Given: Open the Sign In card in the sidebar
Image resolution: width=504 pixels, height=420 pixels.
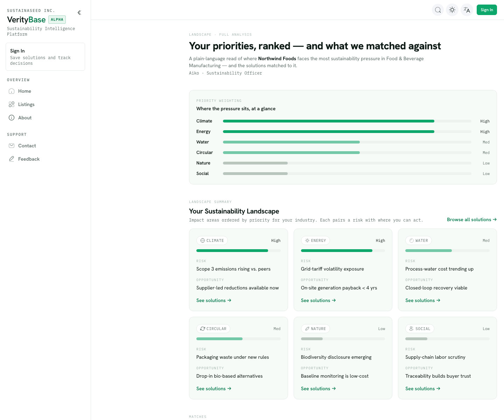Looking at the screenshot, I should coord(45,57).
